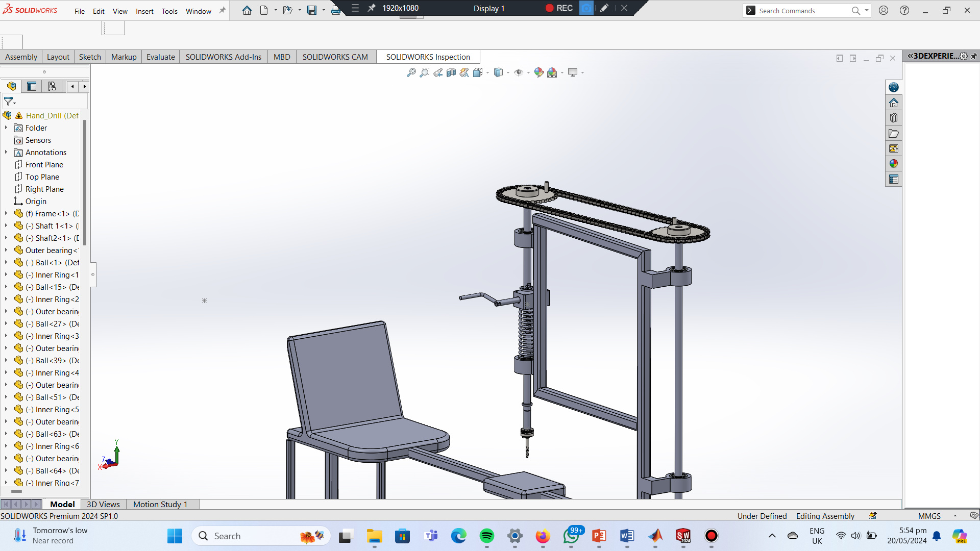Open SOLIDWORKS Resources home icon

tap(893, 103)
